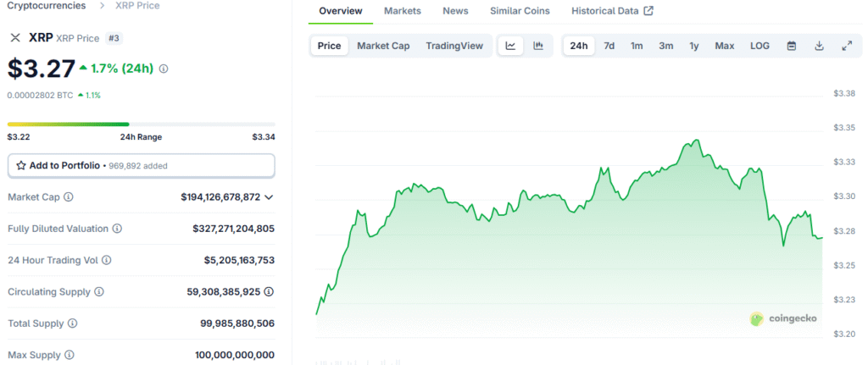Image resolution: width=868 pixels, height=365 pixels.
Task: Download the chart data
Action: click(x=819, y=46)
